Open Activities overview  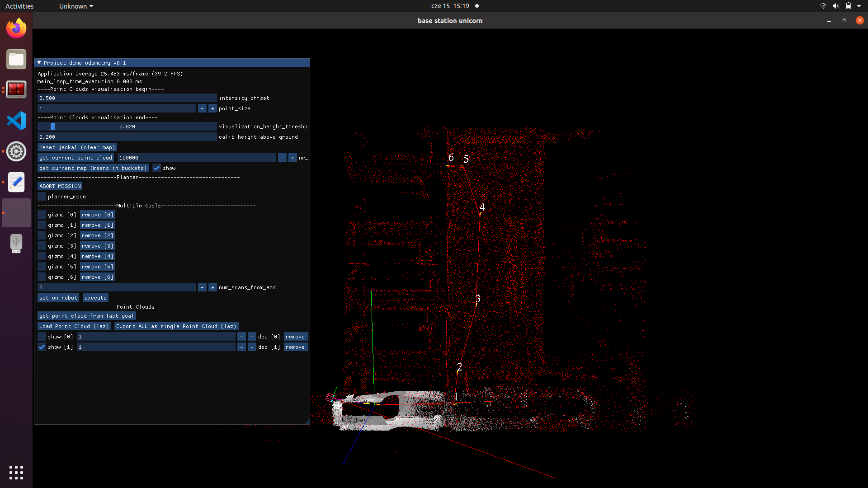coord(19,6)
